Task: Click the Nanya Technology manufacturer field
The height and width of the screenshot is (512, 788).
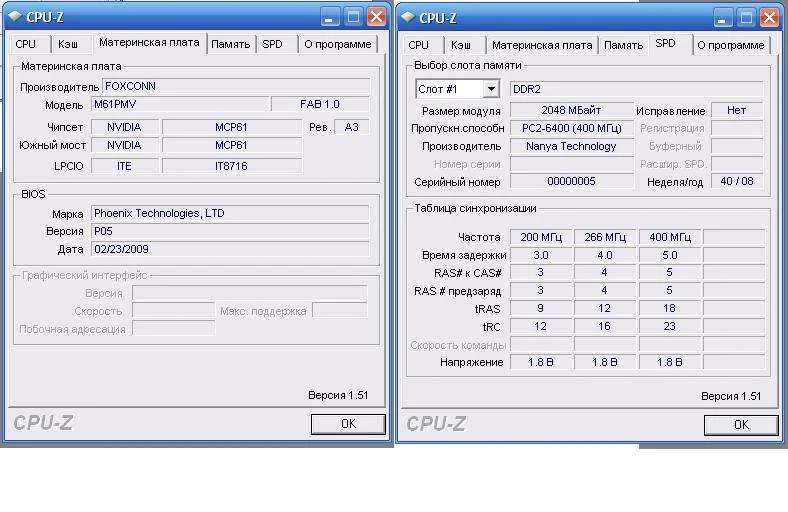Action: [x=571, y=147]
